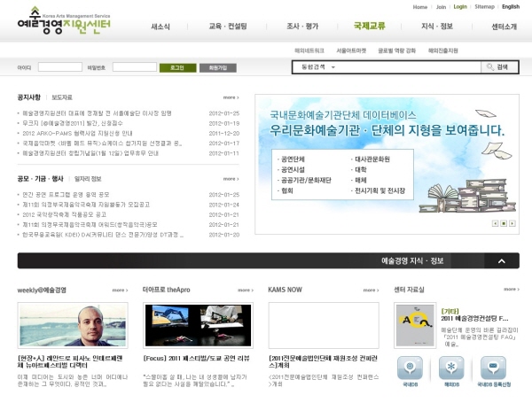This screenshot has width=532, height=403.
Task: Click into the main search text field
Action: click(x=409, y=67)
